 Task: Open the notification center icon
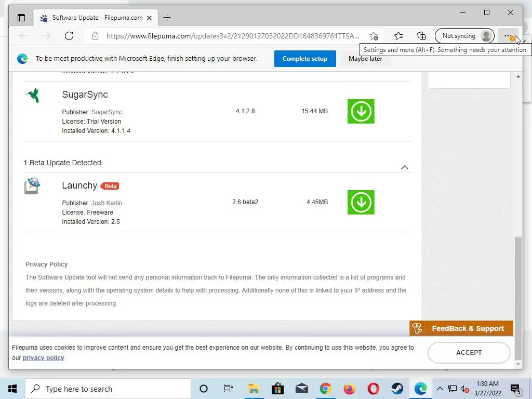[x=516, y=389]
